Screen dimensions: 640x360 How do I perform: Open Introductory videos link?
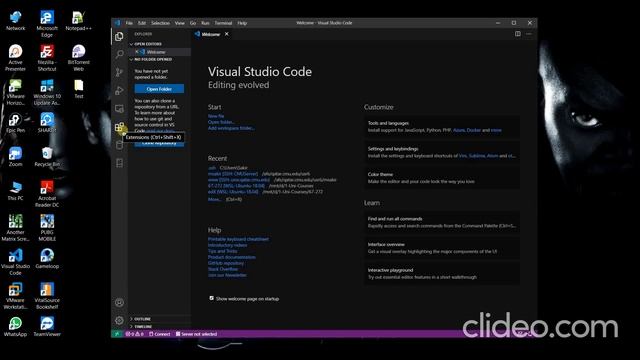227,245
